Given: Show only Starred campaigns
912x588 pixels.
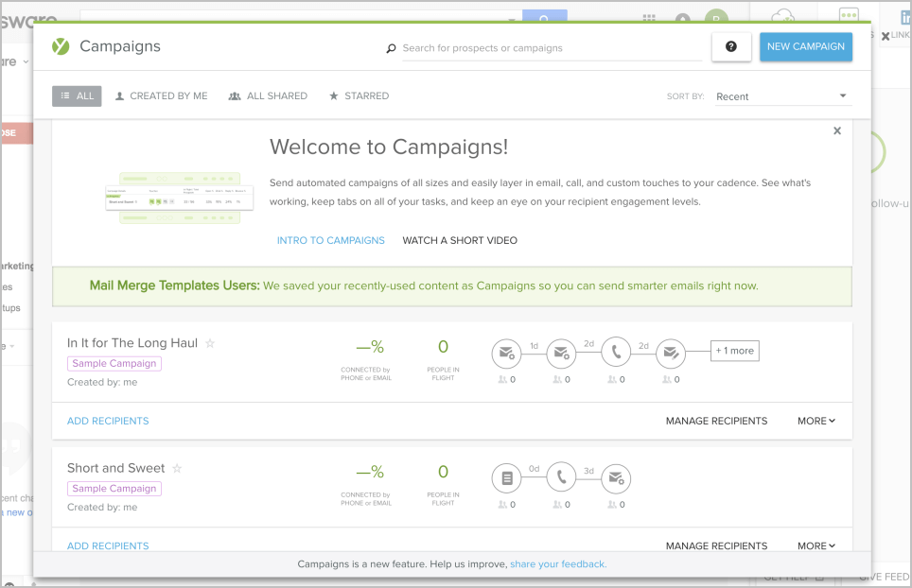Looking at the screenshot, I should 359,96.
